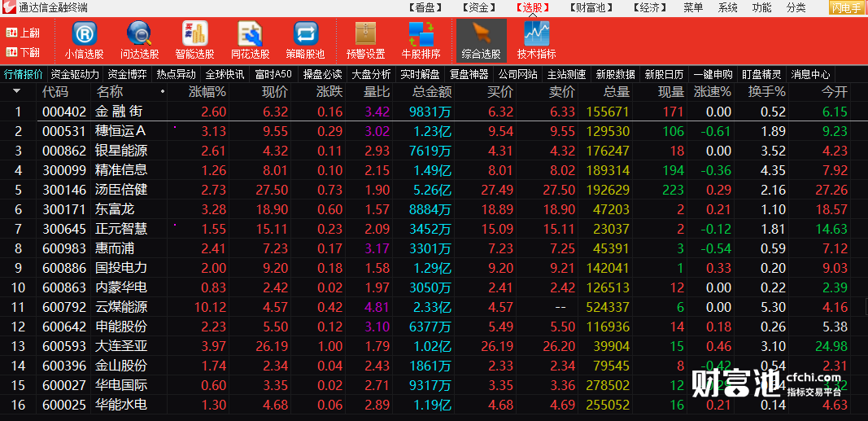868x421 pixels.
Task: Select stock 汤臣倍健
Action: (x=121, y=190)
